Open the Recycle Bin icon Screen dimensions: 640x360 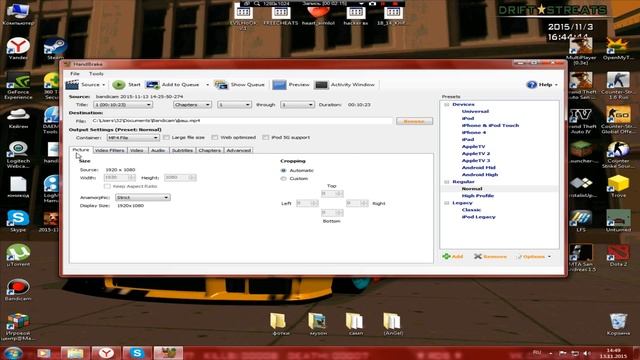(x=618, y=324)
